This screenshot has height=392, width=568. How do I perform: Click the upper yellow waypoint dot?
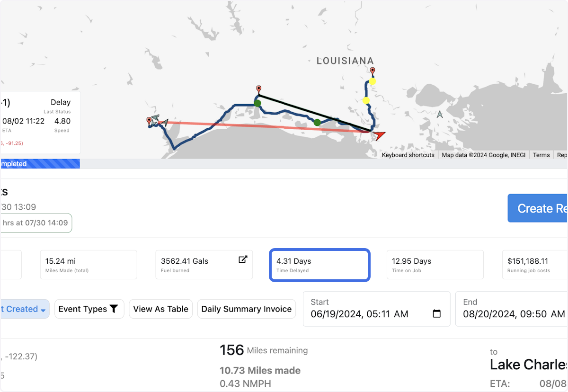click(373, 81)
